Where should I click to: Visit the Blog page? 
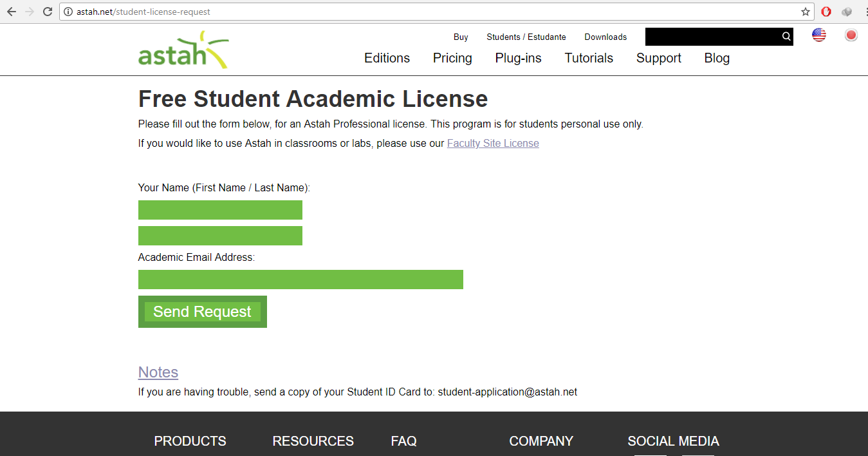tap(717, 58)
